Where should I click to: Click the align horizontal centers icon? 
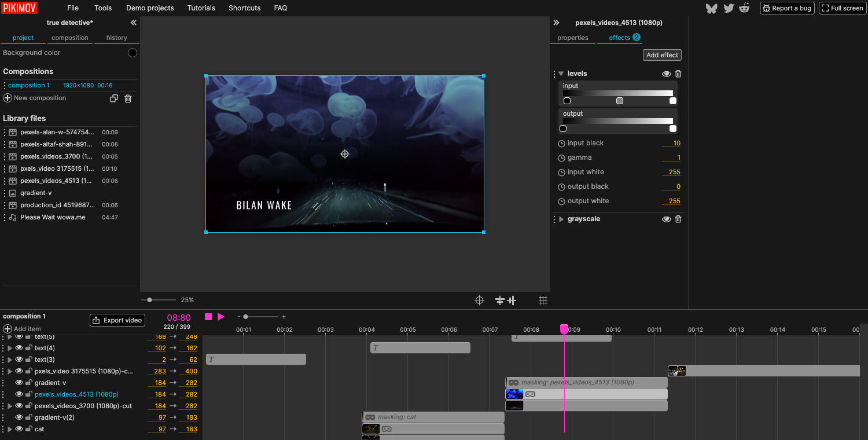click(x=512, y=300)
